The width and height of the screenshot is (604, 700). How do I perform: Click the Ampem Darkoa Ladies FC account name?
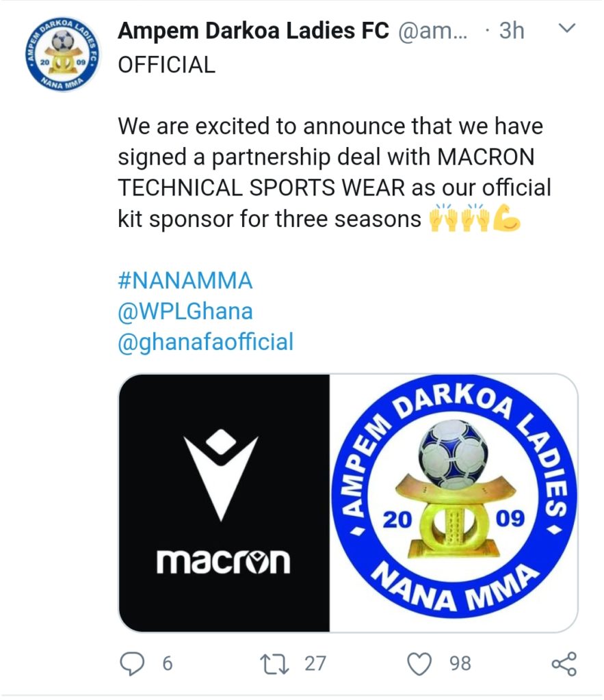(x=254, y=31)
